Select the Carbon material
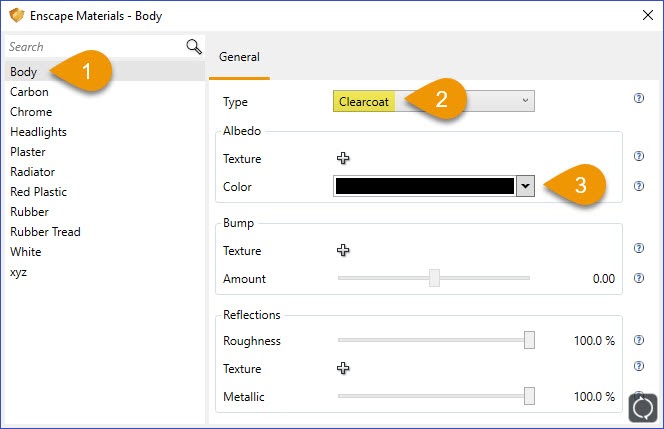Image resolution: width=664 pixels, height=429 pixels. 29,92
